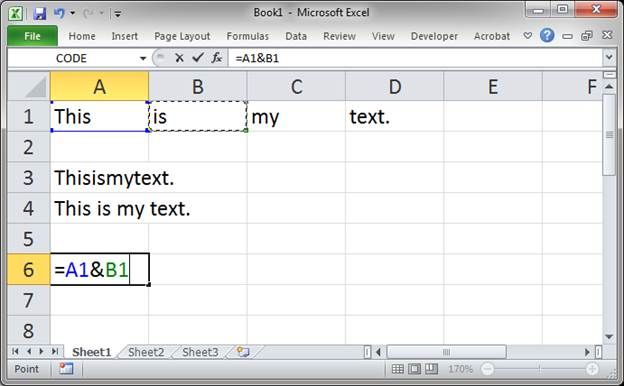624x386 pixels.
Task: Undo the last action
Action: (x=59, y=13)
